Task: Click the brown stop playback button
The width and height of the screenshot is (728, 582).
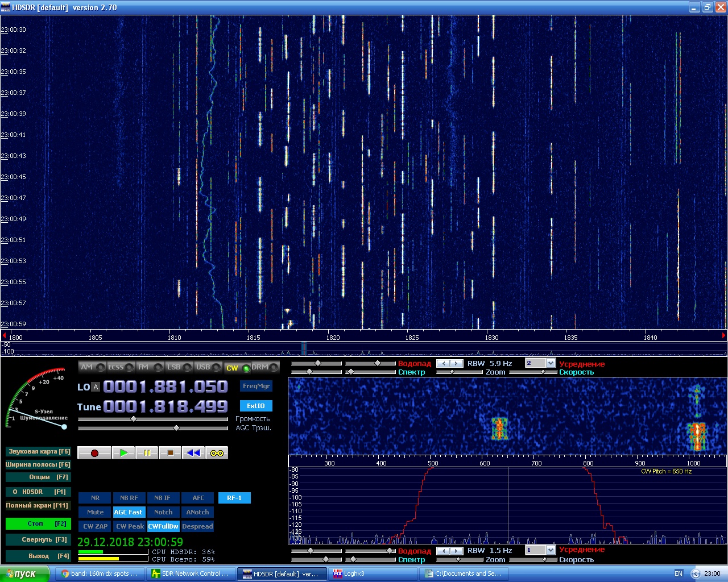Action: tap(170, 453)
